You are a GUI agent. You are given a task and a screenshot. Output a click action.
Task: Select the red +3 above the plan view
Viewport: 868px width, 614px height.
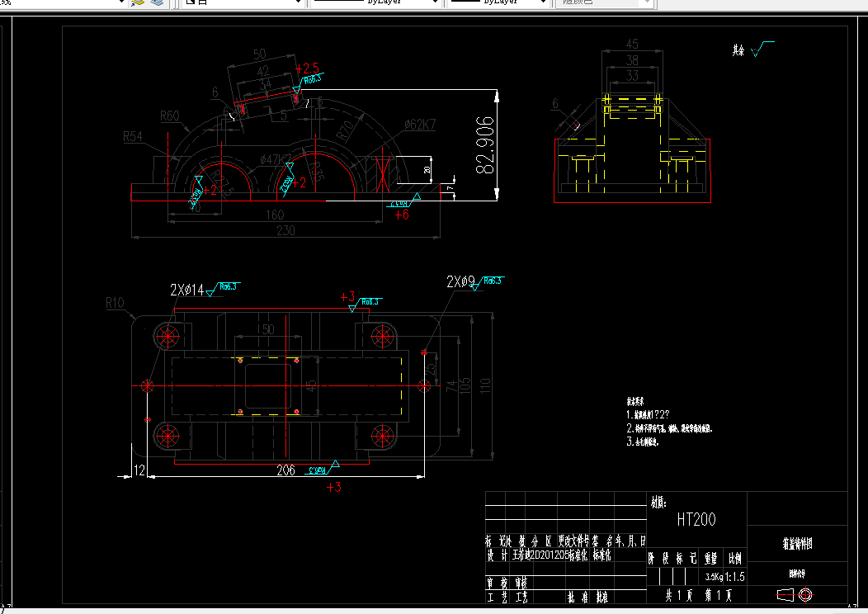[x=347, y=297]
